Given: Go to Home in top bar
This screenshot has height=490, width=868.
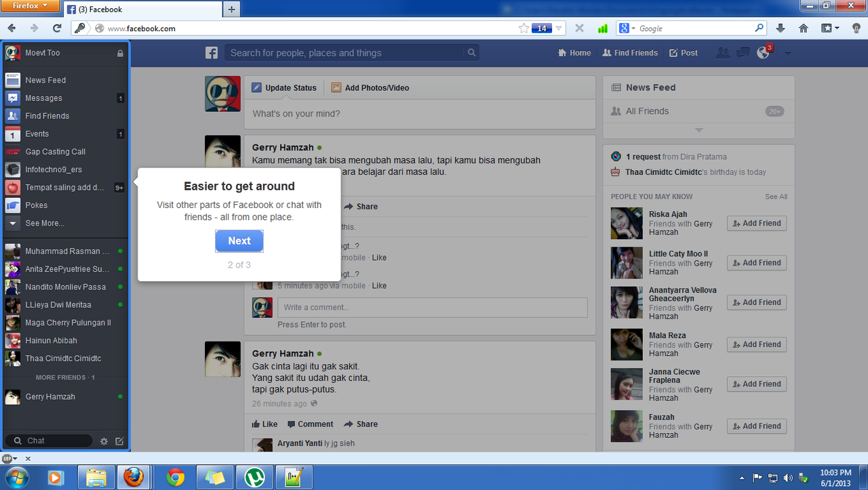Looking at the screenshot, I should (x=574, y=53).
